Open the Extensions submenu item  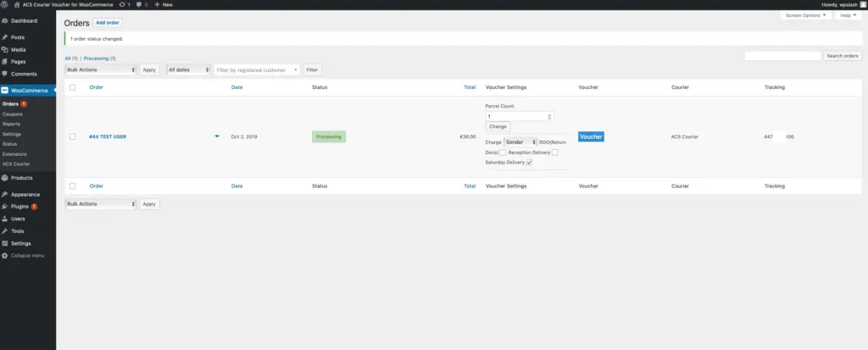[14, 154]
